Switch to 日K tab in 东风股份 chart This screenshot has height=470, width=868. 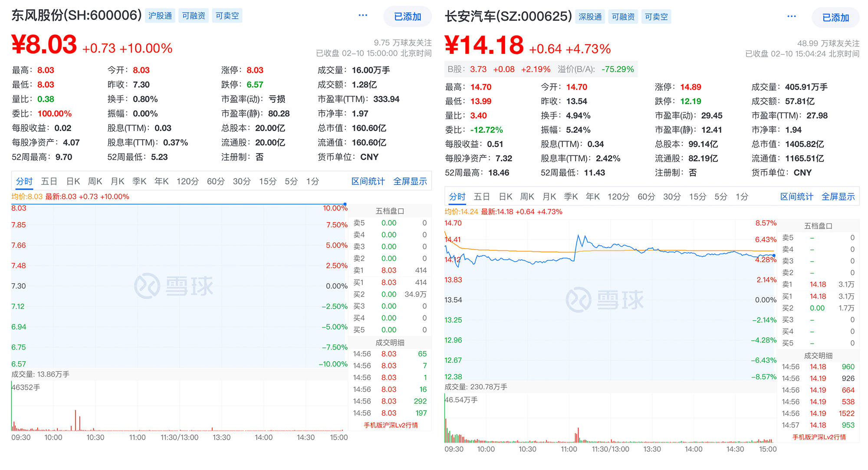point(73,181)
